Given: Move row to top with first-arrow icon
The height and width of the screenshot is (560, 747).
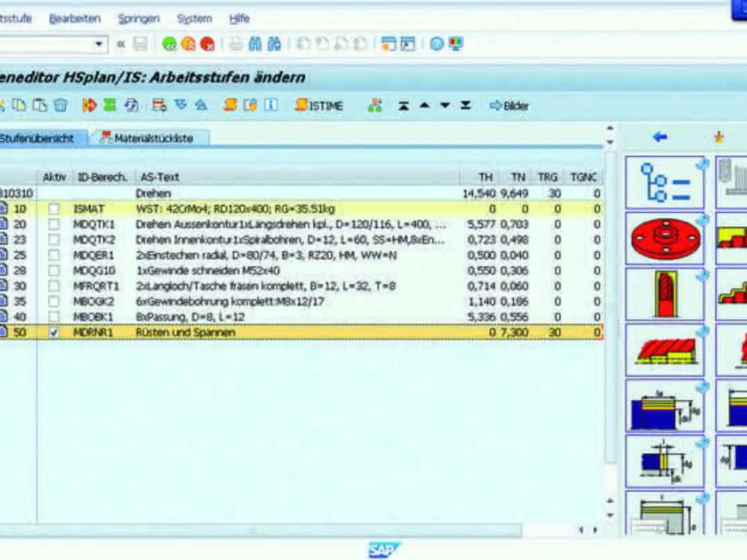Looking at the screenshot, I should (x=403, y=105).
